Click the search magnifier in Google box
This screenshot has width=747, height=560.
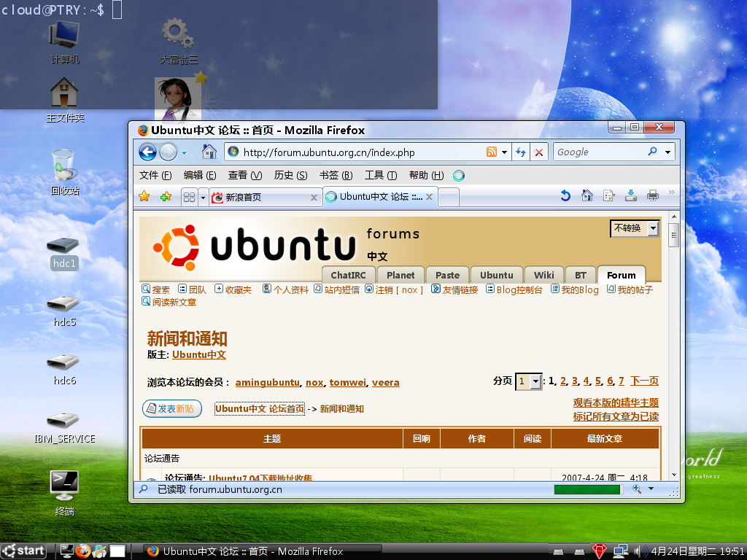(653, 152)
